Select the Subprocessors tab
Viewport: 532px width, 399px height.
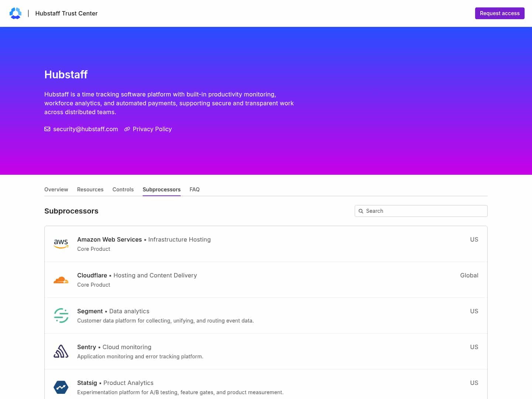coord(161,190)
